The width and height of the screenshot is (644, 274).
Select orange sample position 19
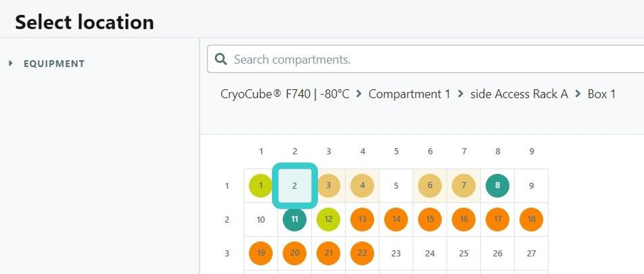(x=261, y=253)
